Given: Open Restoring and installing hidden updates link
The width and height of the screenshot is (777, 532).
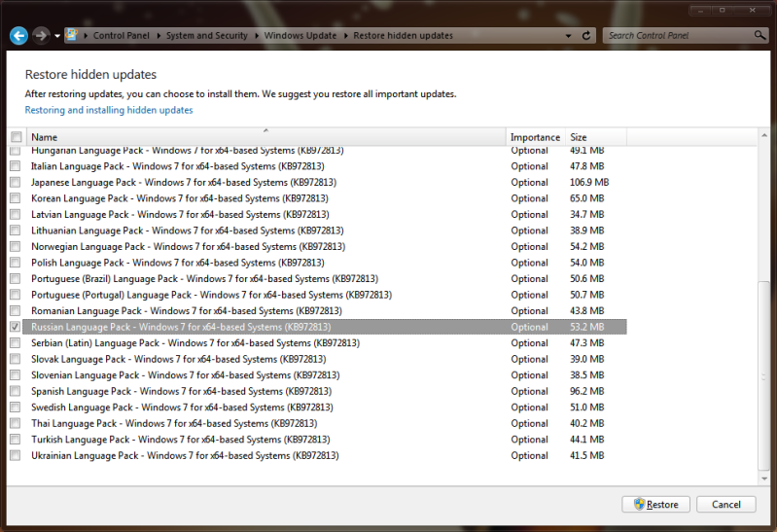Looking at the screenshot, I should click(x=109, y=110).
